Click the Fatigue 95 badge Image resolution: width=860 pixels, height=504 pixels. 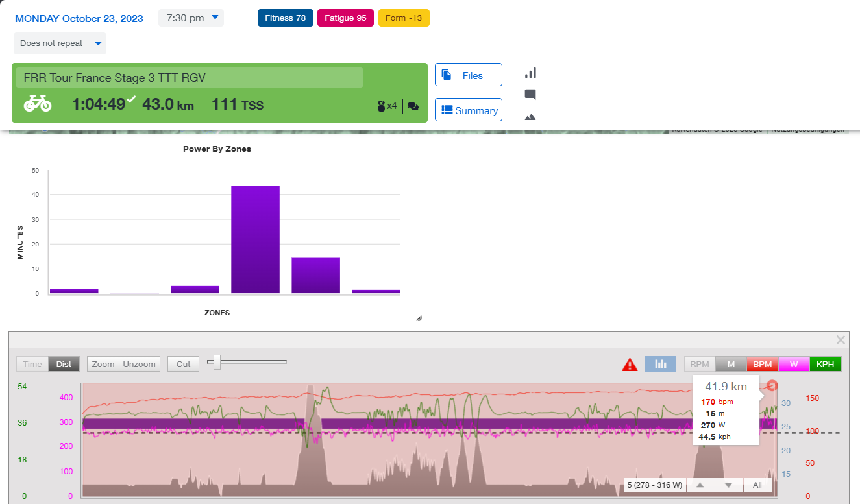click(345, 18)
